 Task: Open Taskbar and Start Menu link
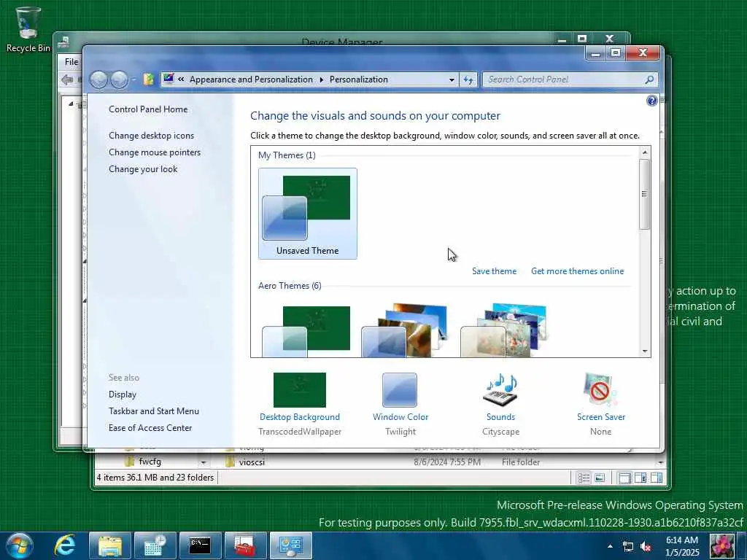[154, 411]
